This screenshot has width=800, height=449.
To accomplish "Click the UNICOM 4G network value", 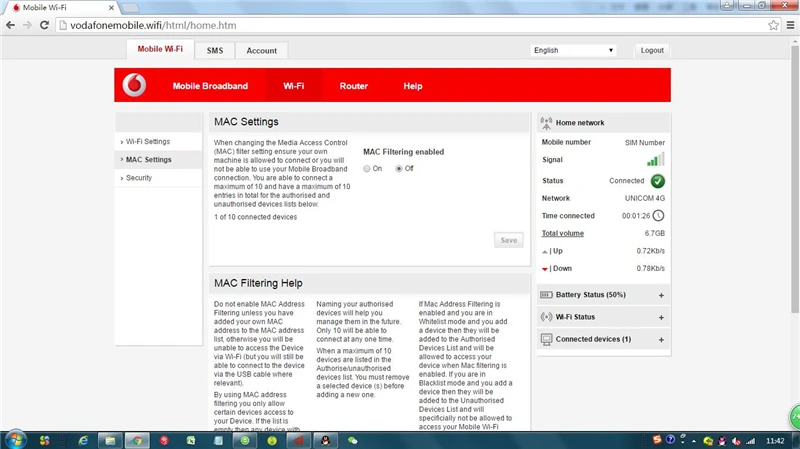I will 644,198.
